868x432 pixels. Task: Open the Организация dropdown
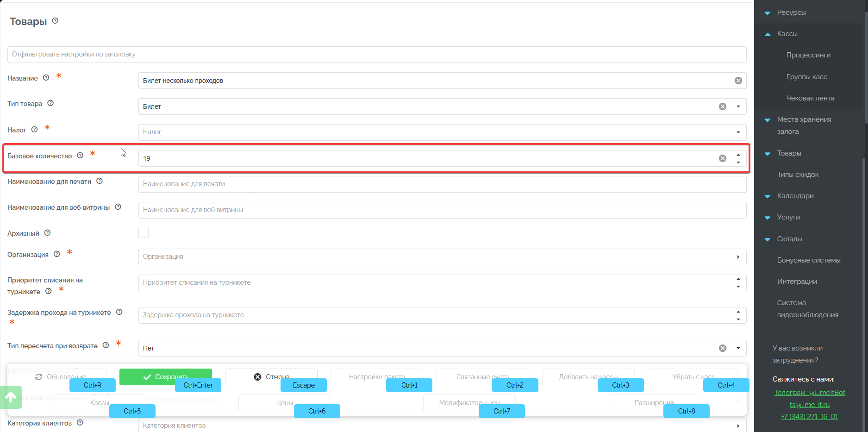(x=738, y=257)
